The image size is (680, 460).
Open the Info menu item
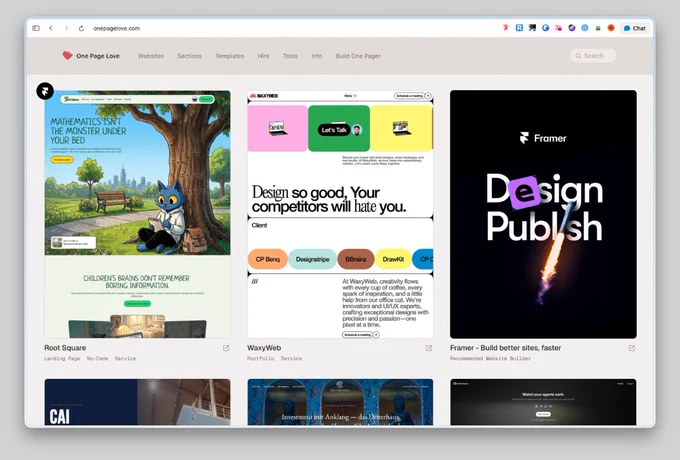point(317,56)
